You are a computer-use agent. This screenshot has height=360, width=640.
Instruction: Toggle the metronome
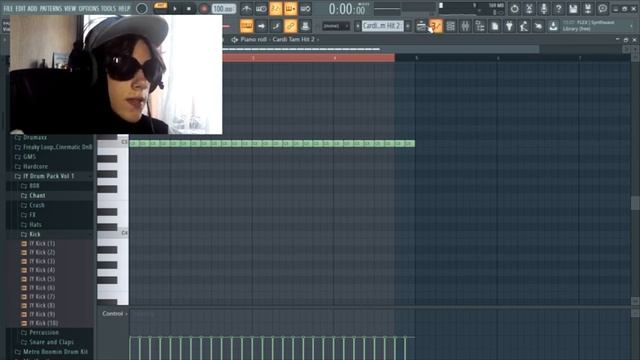tap(246, 9)
